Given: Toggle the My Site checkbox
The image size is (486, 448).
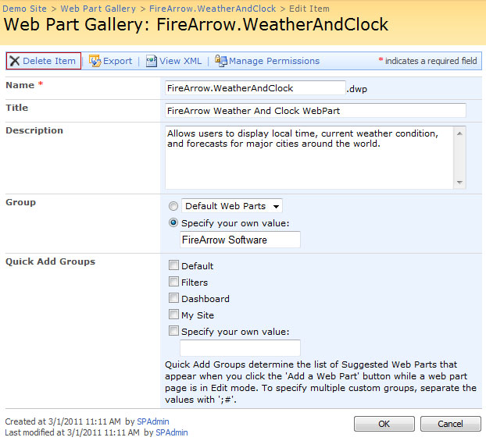Looking at the screenshot, I should pos(174,315).
